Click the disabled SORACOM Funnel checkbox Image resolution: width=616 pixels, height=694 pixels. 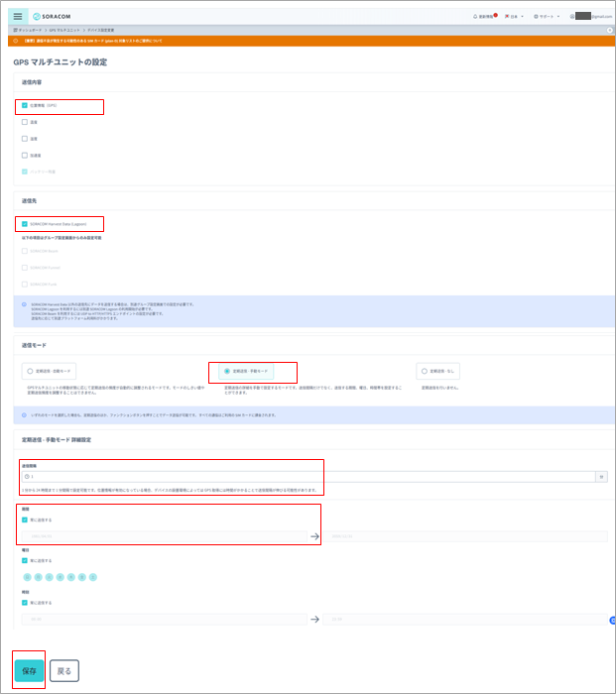pyautogui.click(x=25, y=268)
